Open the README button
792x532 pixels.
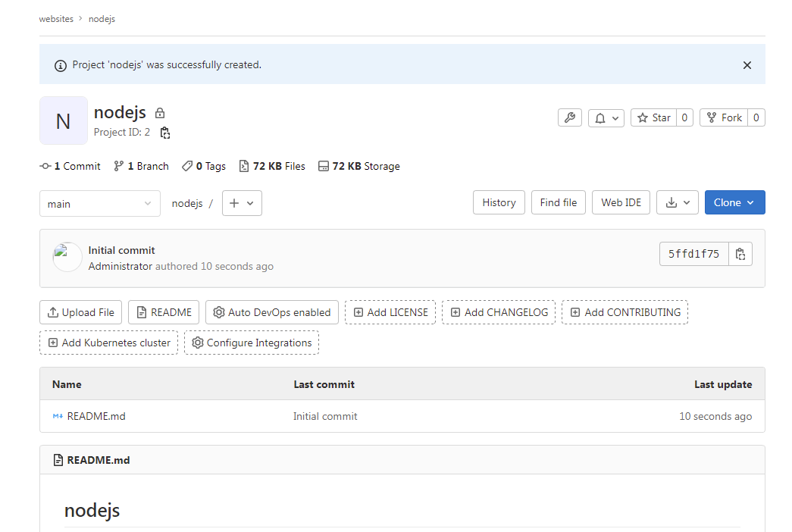164,312
